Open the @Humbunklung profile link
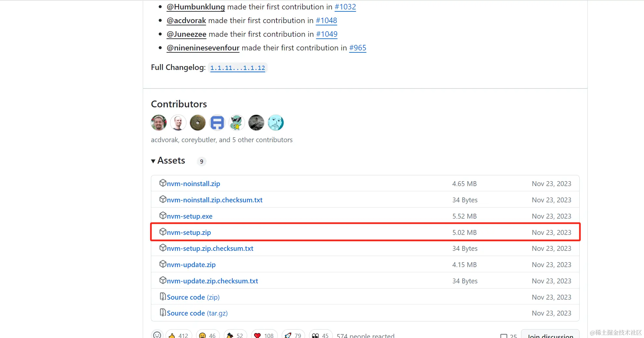The width and height of the screenshot is (644, 338). pos(196,7)
